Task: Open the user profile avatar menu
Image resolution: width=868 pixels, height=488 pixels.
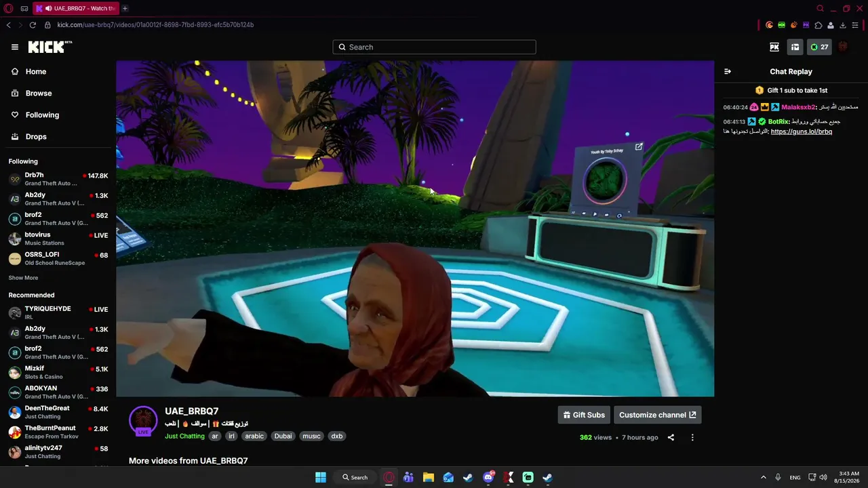Action: click(843, 47)
